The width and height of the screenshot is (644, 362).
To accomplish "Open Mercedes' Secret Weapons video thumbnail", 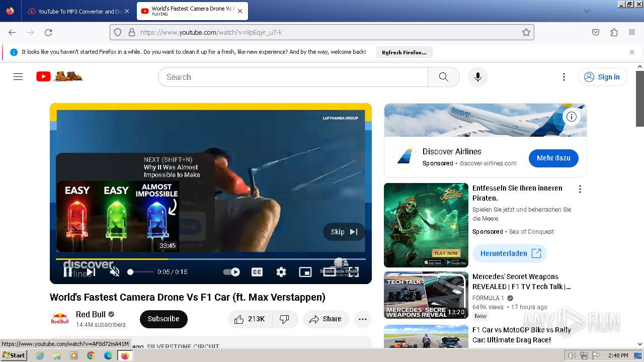I will coord(426,295).
